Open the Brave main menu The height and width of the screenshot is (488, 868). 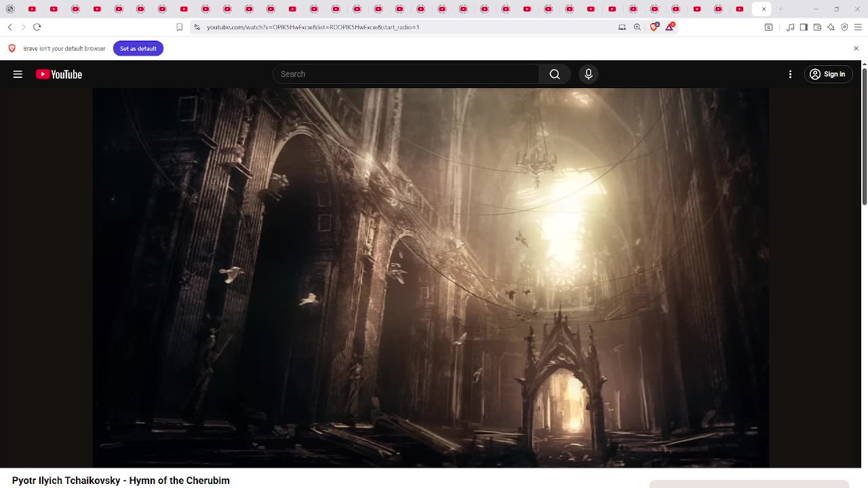pos(858,27)
